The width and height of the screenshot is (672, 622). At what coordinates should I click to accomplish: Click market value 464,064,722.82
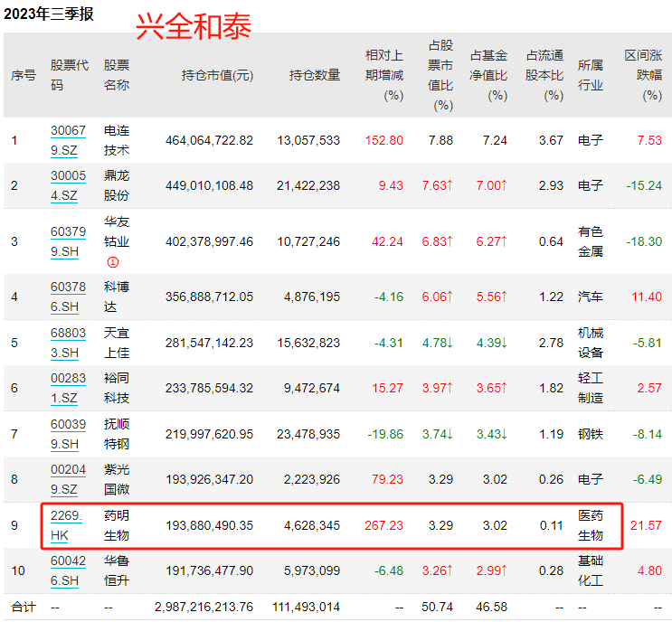[209, 140]
